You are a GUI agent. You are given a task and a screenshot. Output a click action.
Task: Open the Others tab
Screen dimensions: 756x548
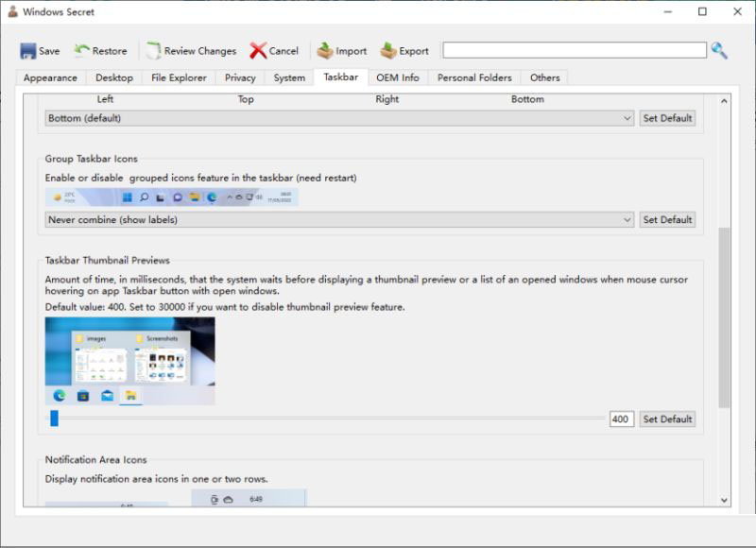(x=545, y=77)
